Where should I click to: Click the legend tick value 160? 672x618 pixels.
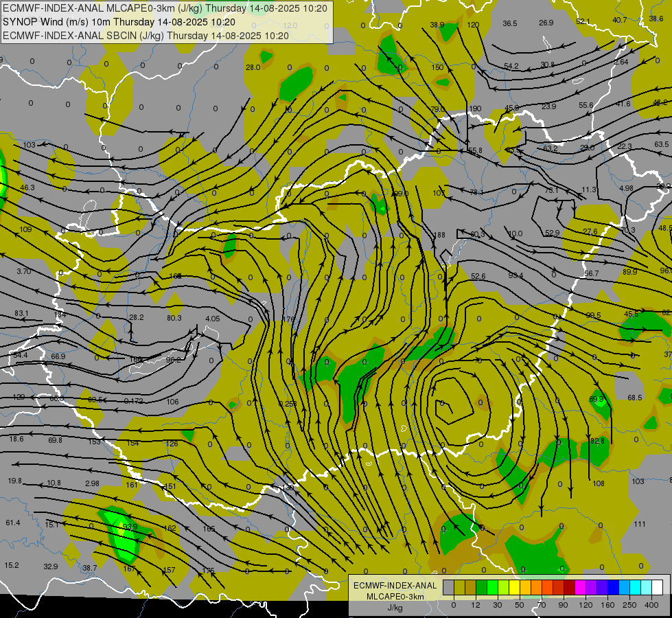(607, 605)
